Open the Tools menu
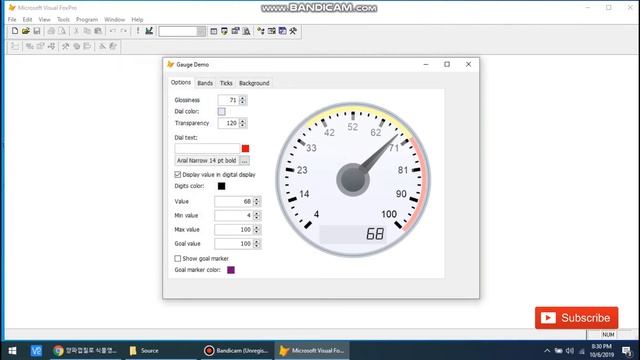This screenshot has height=360, width=640. click(x=63, y=19)
